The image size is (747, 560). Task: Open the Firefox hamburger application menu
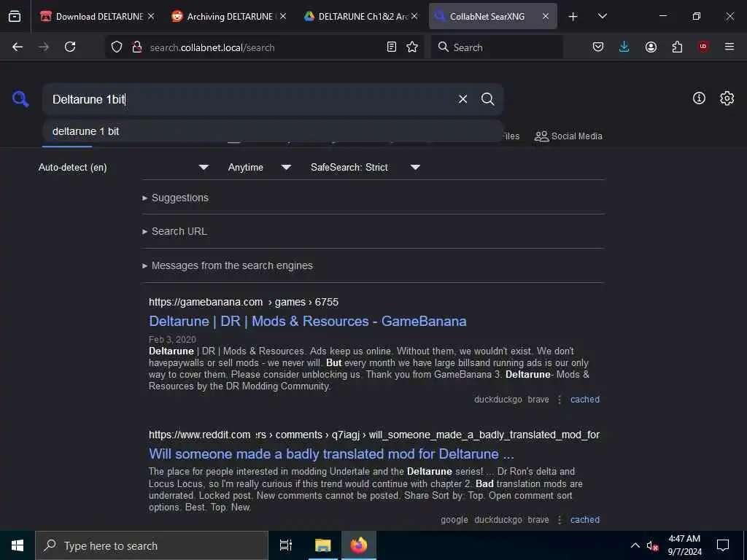tap(729, 47)
